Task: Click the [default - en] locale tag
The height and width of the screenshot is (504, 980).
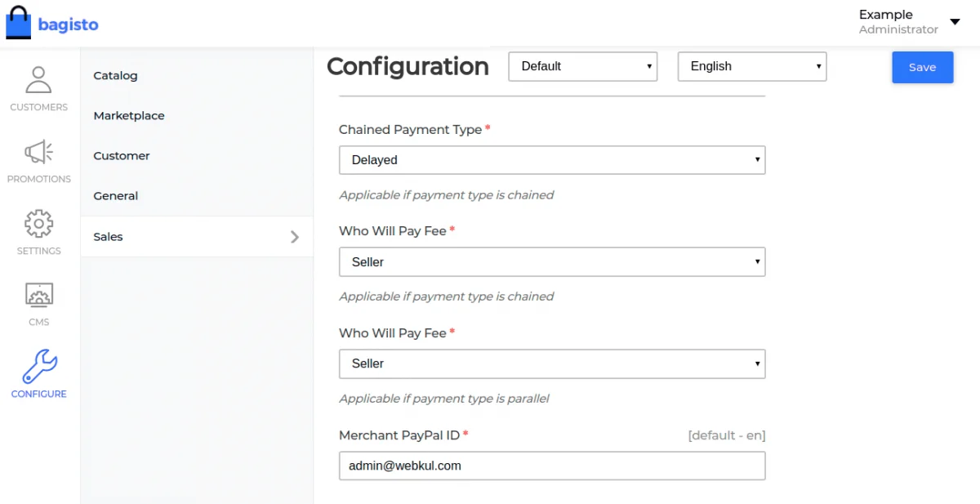Action: 727,435
